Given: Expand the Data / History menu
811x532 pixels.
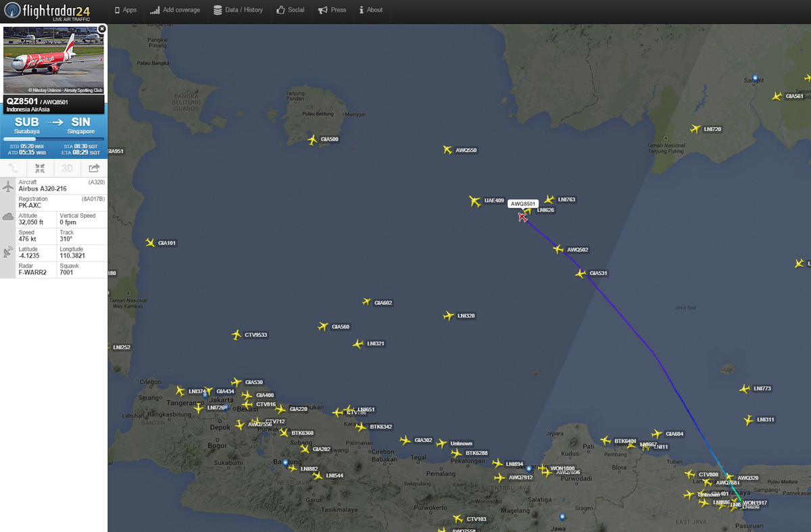Looking at the screenshot, I should (x=238, y=10).
